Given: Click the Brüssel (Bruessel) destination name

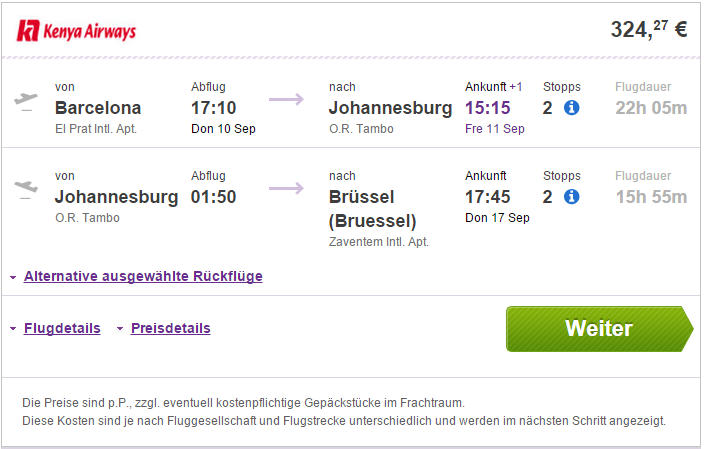Looking at the screenshot, I should (x=373, y=209).
